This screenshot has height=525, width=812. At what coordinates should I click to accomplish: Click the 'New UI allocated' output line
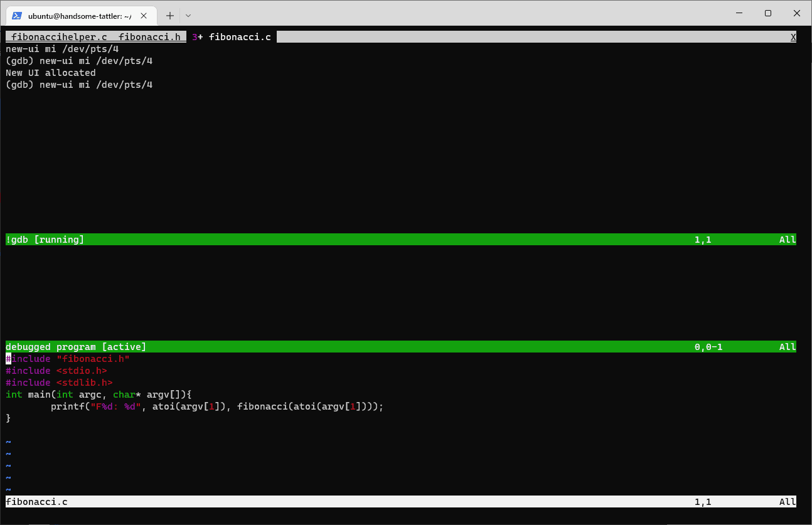pyautogui.click(x=51, y=73)
